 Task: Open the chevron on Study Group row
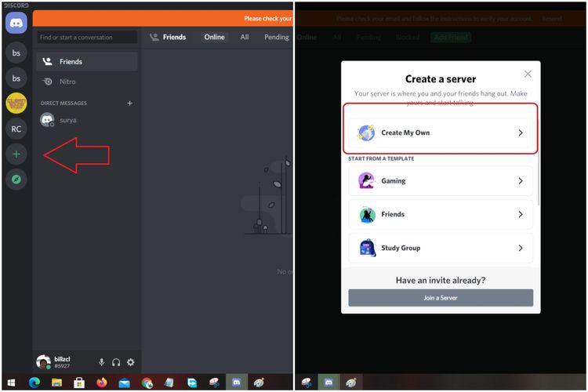(521, 248)
